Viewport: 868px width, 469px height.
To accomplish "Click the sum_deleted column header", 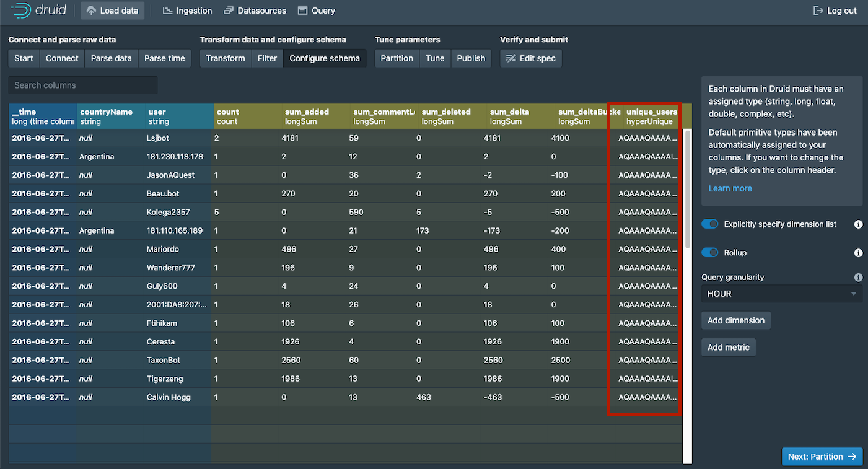I will click(452, 116).
